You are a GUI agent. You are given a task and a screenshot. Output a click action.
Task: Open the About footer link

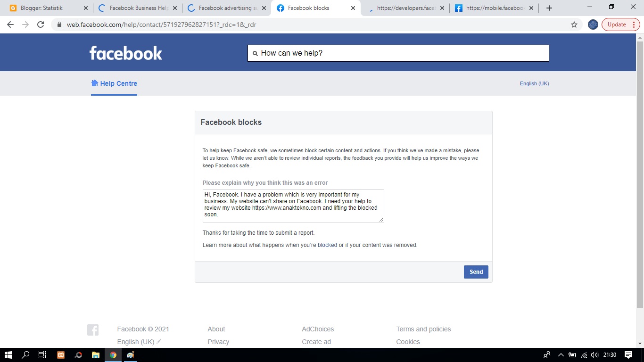click(x=216, y=329)
